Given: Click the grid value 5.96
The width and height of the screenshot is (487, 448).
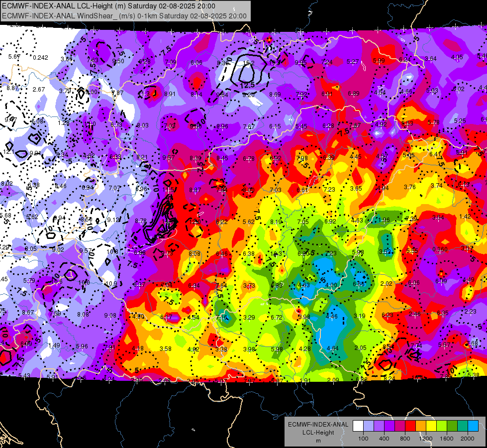Looking at the screenshot, I should (x=82, y=346).
